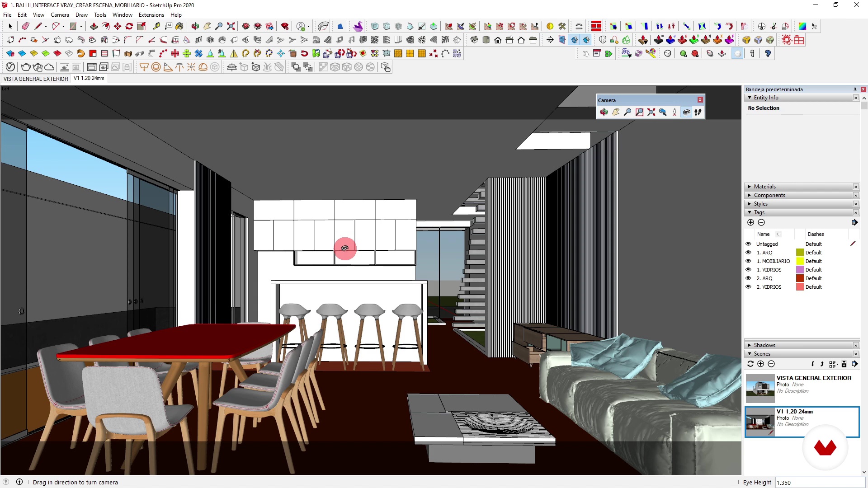Hide the 1. VIDRIOS tag
The width and height of the screenshot is (868, 488).
pos(748,269)
